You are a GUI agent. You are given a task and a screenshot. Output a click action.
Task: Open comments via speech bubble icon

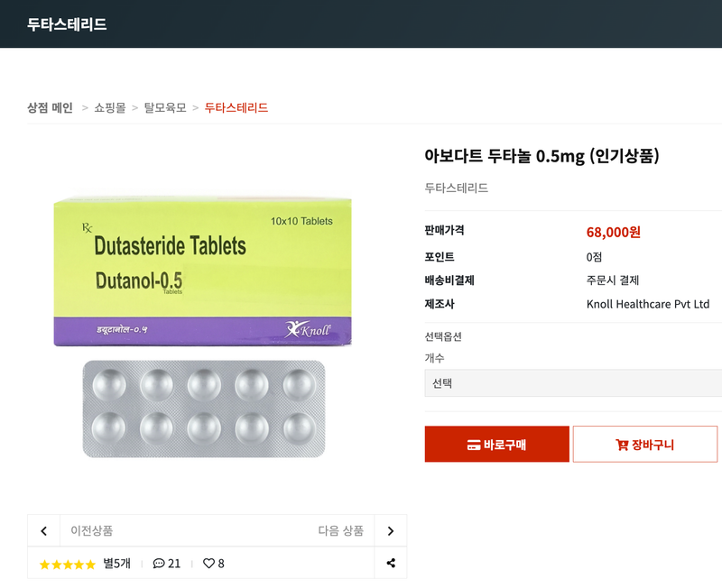point(159,564)
